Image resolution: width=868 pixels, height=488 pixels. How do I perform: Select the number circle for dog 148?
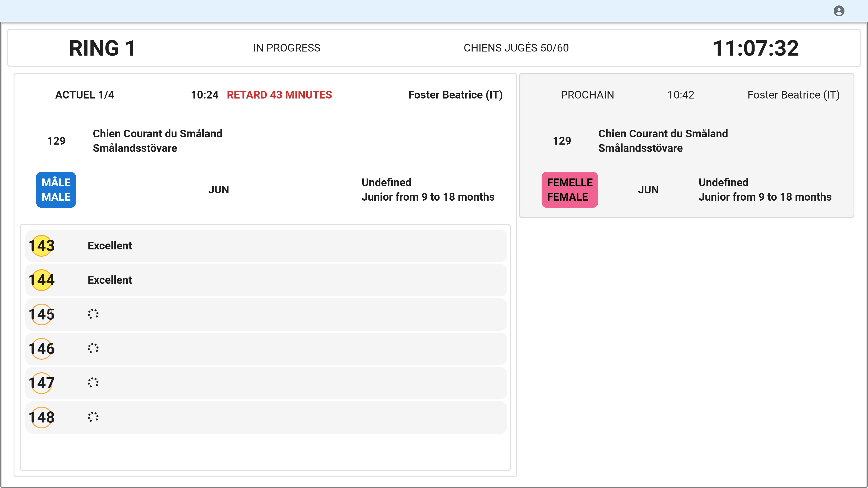[x=41, y=418]
